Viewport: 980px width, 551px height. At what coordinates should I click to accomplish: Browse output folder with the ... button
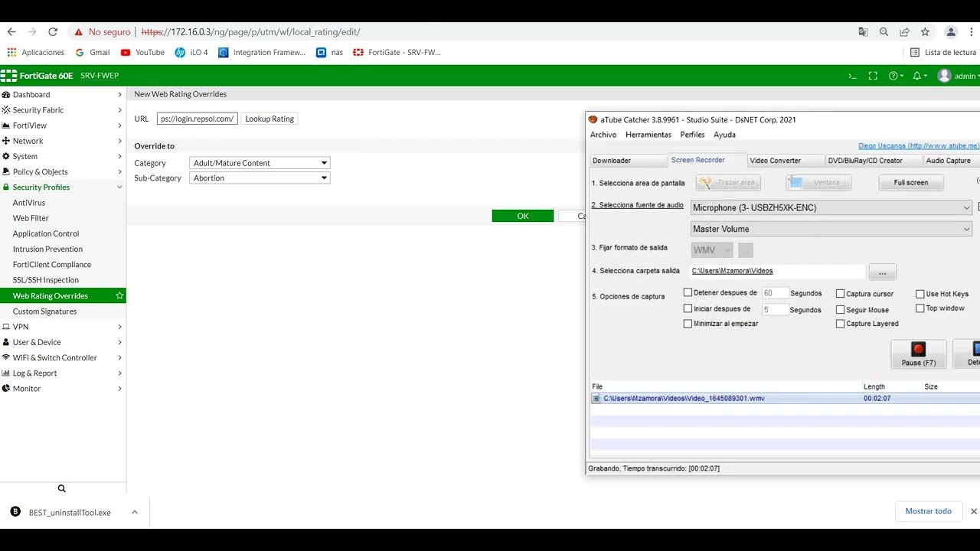(x=882, y=272)
